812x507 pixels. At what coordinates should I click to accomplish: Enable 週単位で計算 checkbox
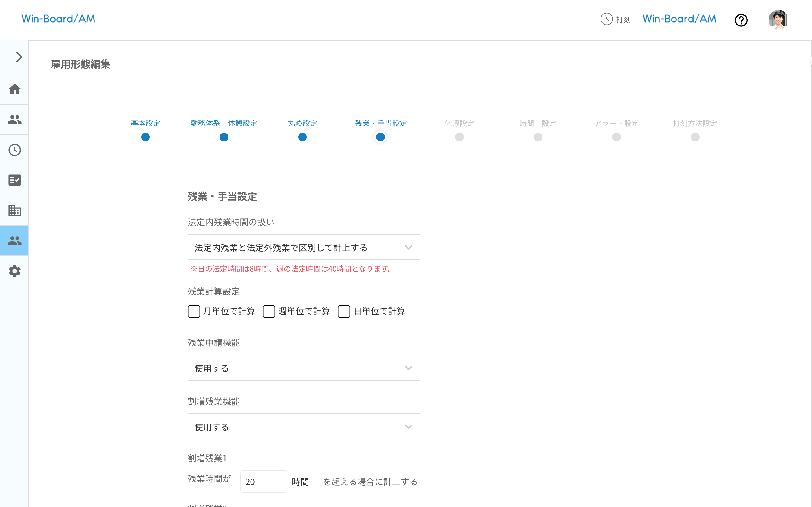pos(269,312)
